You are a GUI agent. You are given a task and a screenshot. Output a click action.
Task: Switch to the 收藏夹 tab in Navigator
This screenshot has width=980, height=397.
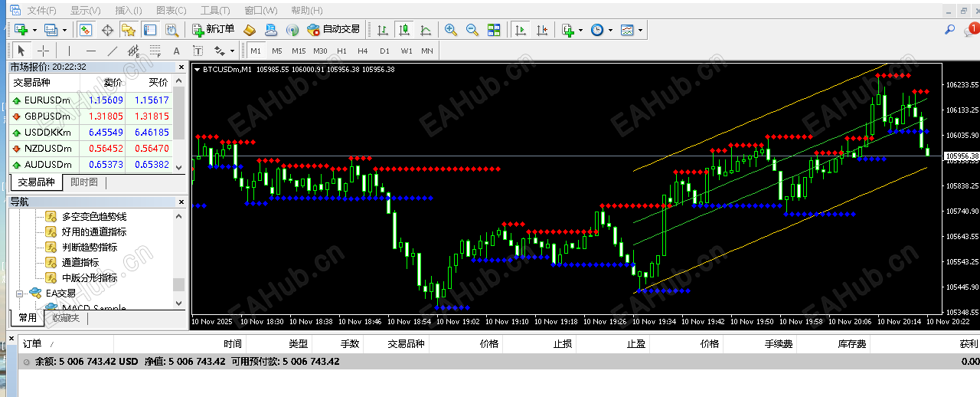[x=66, y=318]
